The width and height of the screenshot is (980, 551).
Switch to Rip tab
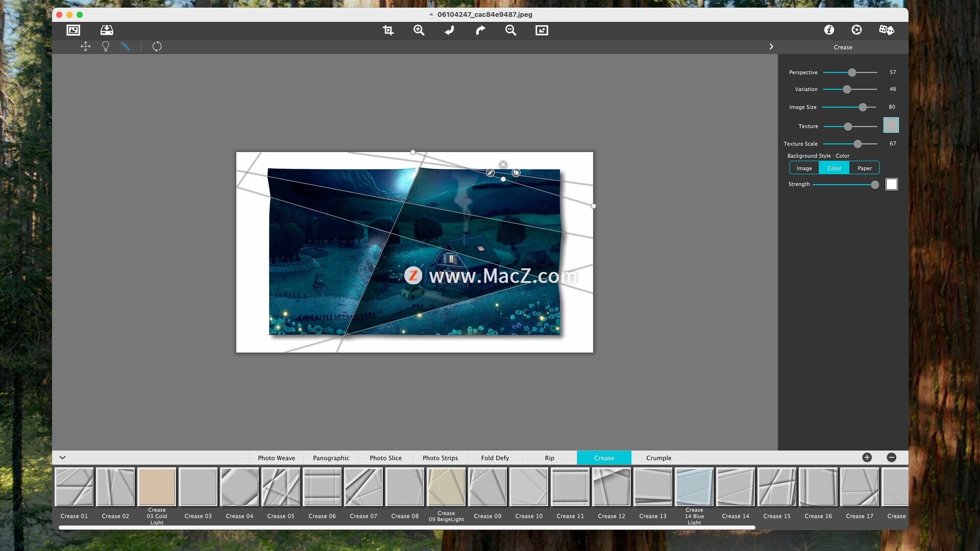click(x=550, y=458)
